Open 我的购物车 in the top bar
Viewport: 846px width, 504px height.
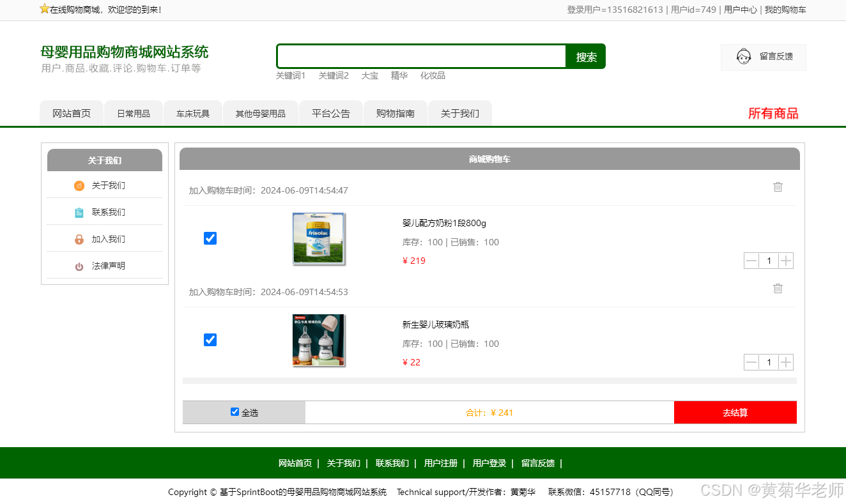785,10
